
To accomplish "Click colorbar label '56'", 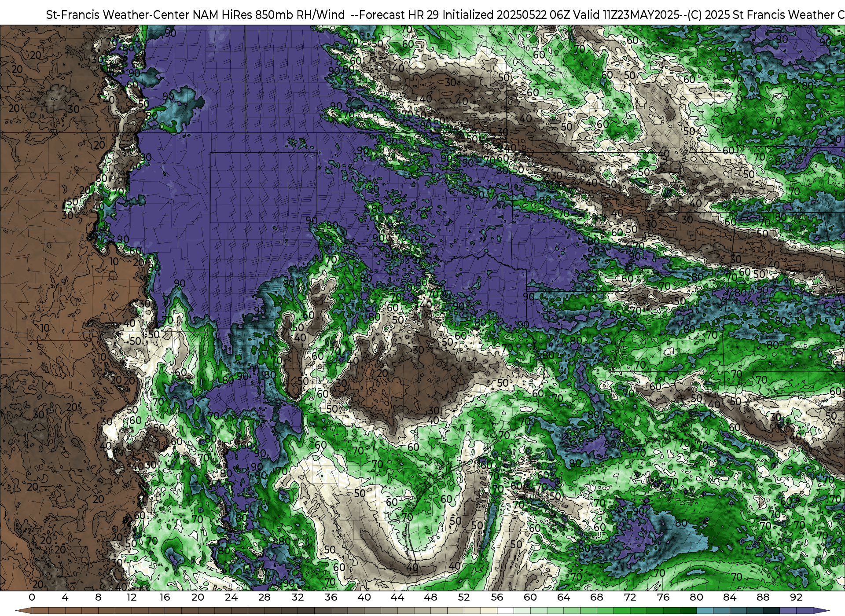I will pos(497,598).
